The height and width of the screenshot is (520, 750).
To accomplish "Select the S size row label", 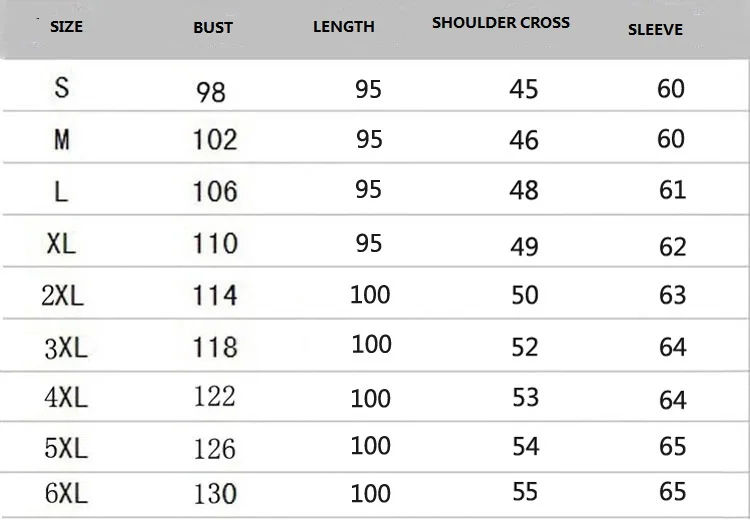I will [x=62, y=88].
